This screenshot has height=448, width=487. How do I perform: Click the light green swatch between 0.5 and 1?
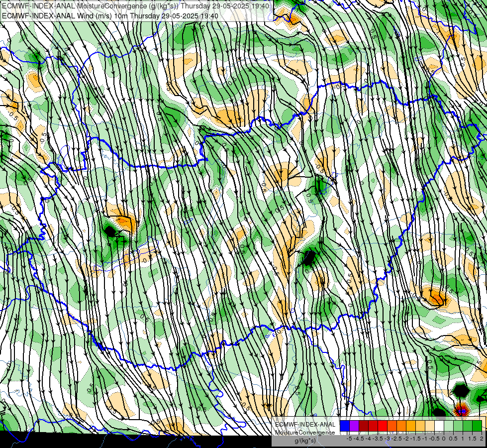pyautogui.click(x=458, y=426)
